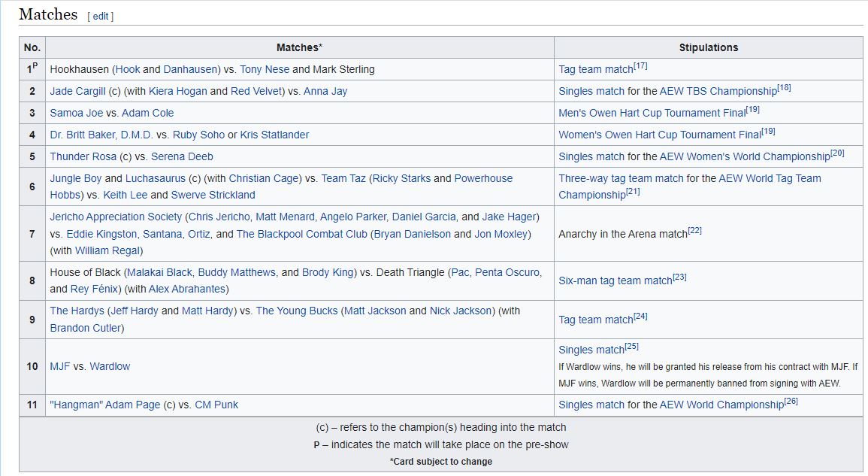Open the Ricky Starks link
Image resolution: width=868 pixels, height=476 pixels.
[x=402, y=178]
